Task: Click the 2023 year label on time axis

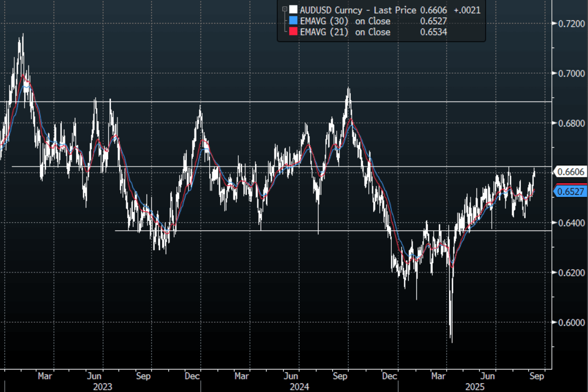Action: click(x=102, y=387)
